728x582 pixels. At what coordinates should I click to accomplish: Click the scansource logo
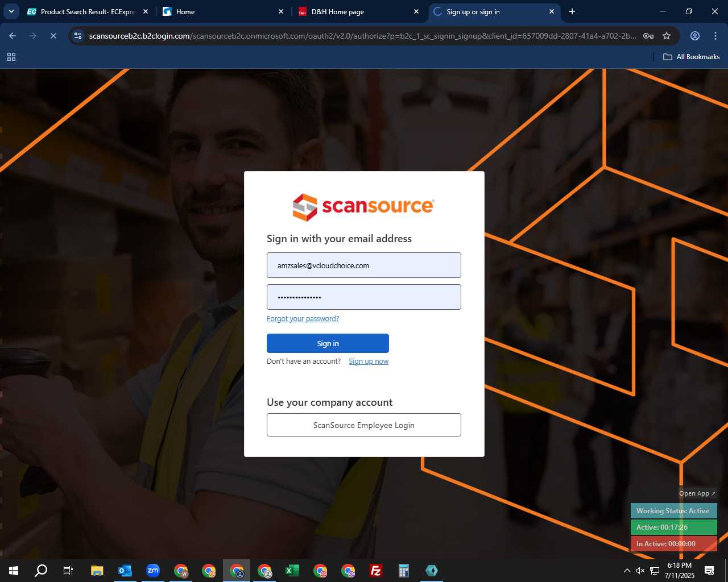tap(364, 206)
